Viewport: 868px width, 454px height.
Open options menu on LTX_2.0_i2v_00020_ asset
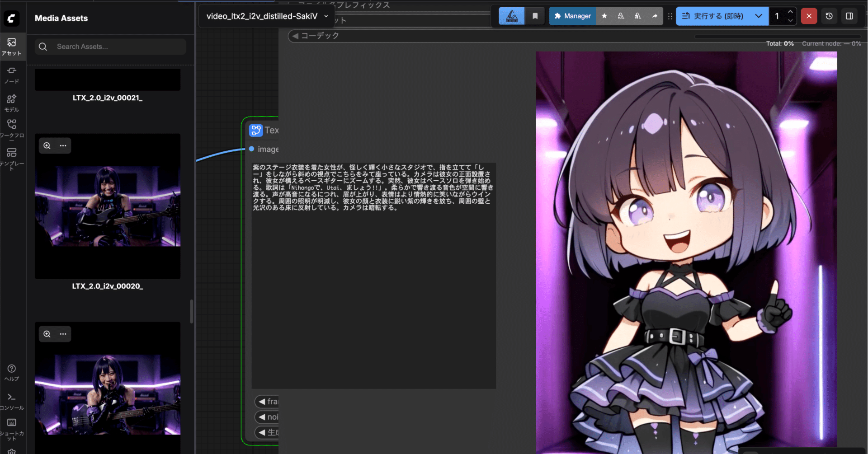(63, 145)
